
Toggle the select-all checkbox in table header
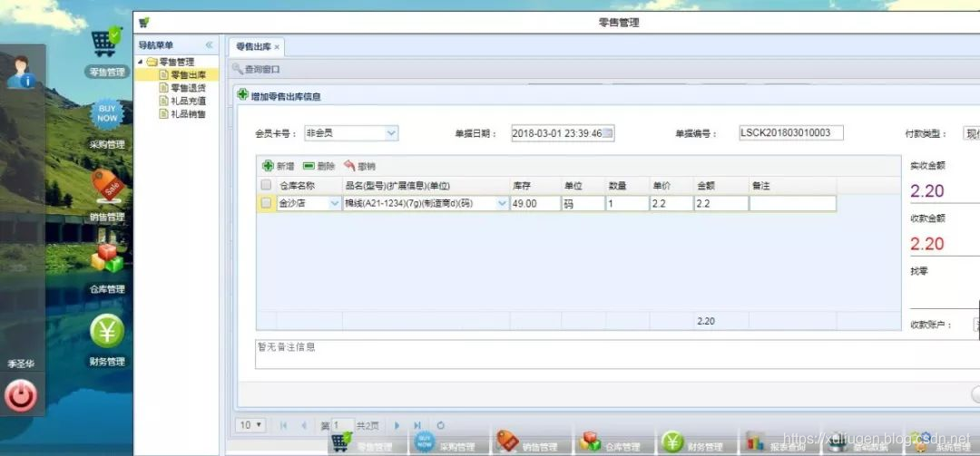click(x=266, y=185)
